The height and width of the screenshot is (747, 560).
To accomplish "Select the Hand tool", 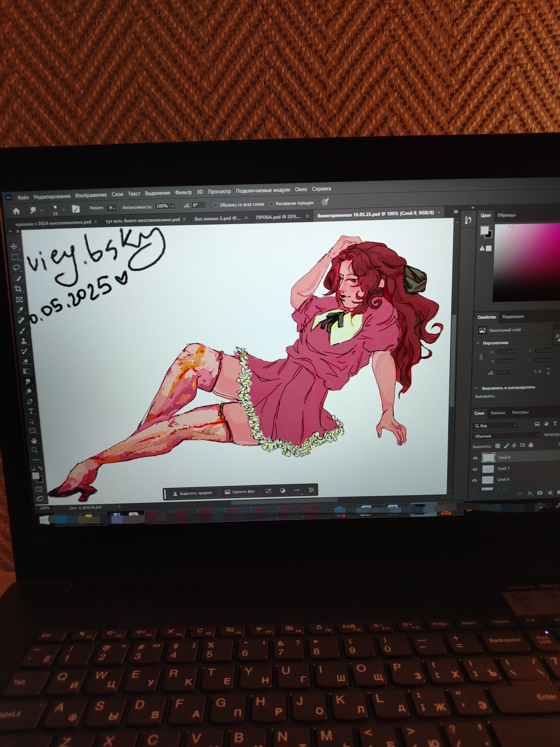I will point(34,441).
